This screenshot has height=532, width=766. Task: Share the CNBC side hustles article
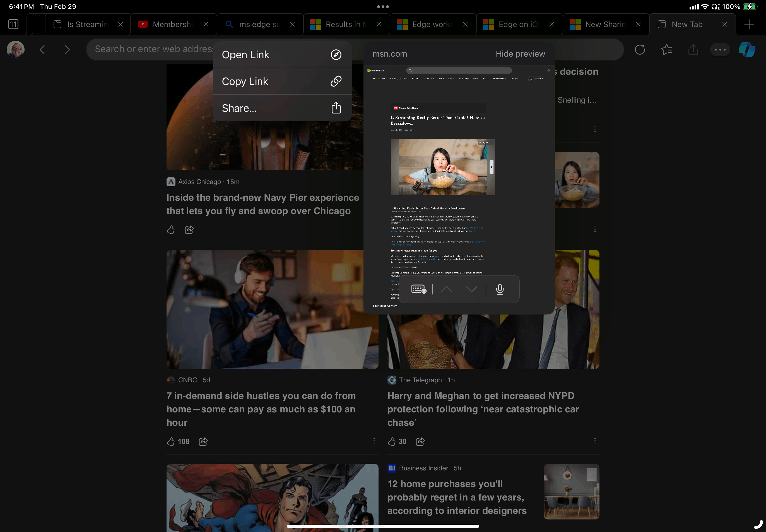coord(203,441)
